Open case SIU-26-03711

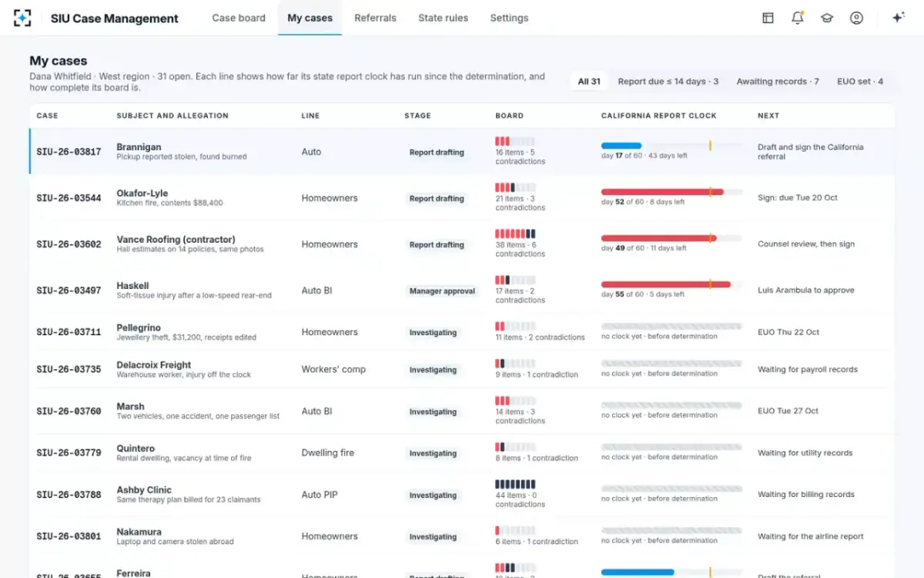click(69, 332)
